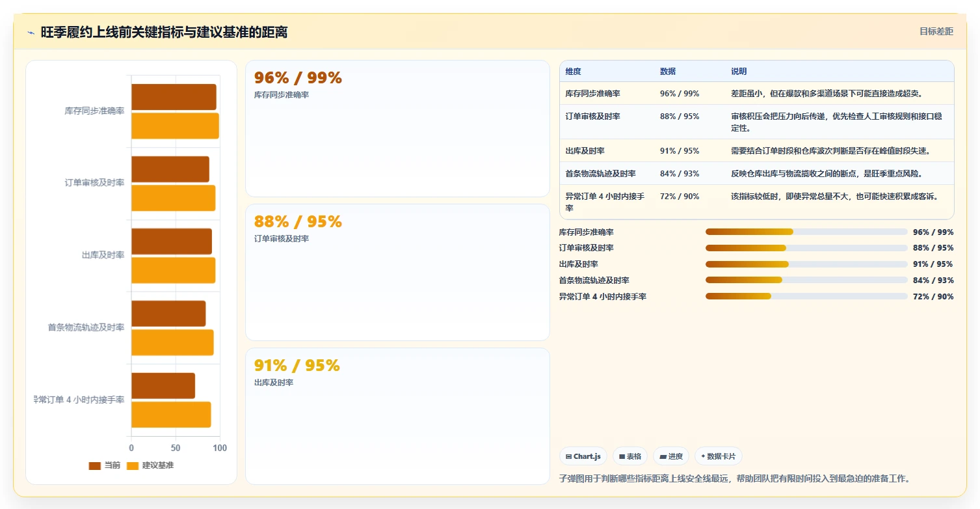Click the 异常订单 4 小时内接手率 table cell
The height and width of the screenshot is (509, 980).
pyautogui.click(x=605, y=202)
